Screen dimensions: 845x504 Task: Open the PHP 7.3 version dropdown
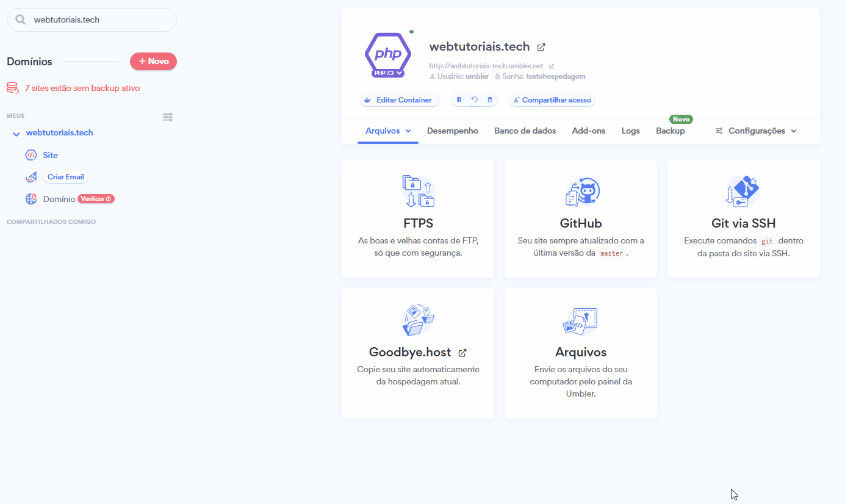388,73
